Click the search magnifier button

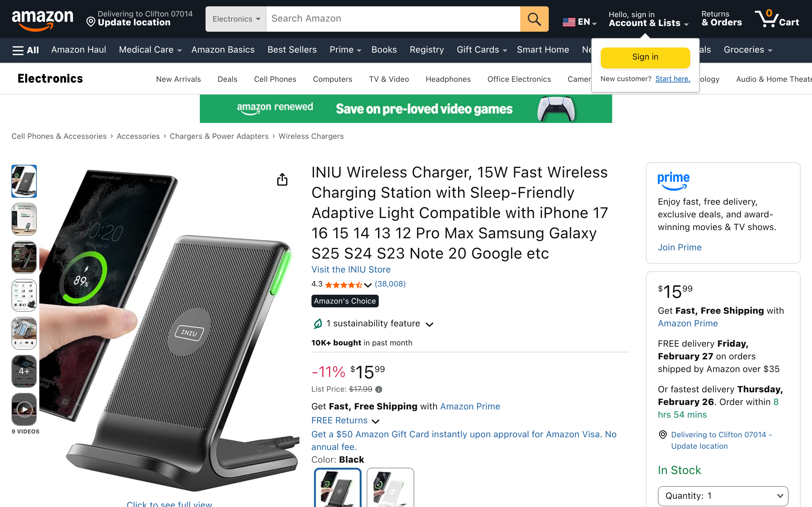tap(534, 19)
